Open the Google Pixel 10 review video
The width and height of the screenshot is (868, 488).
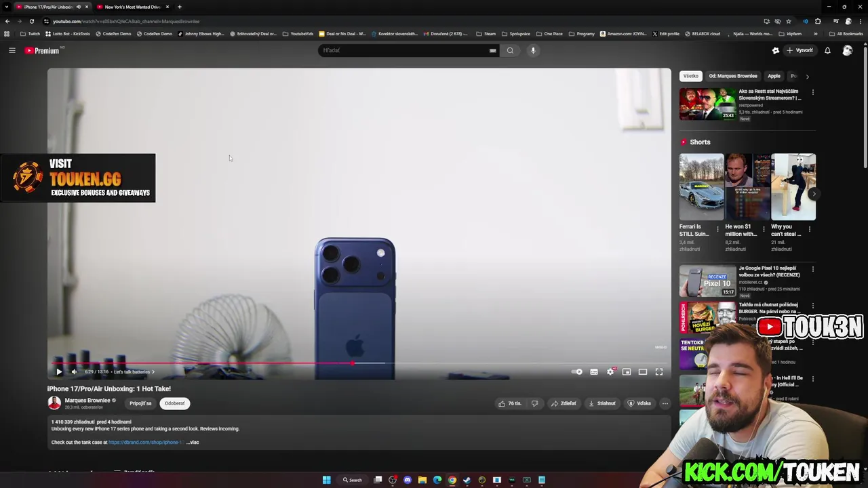707,281
